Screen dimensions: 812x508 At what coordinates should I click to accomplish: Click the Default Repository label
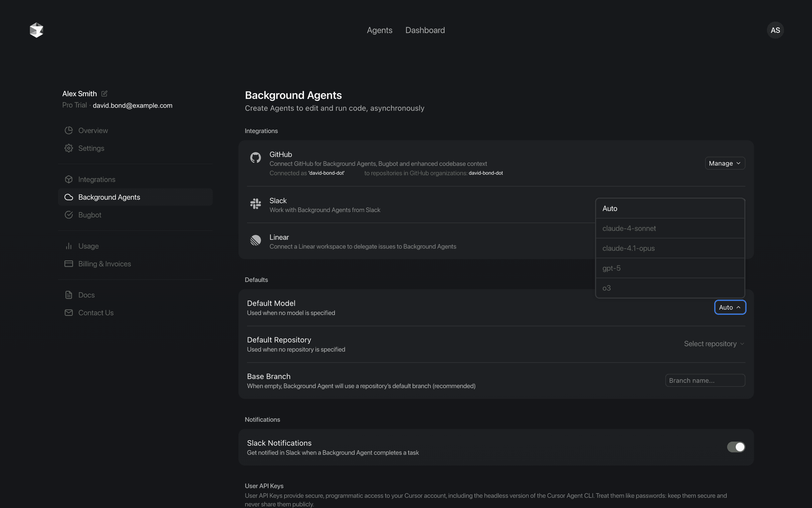click(x=279, y=340)
